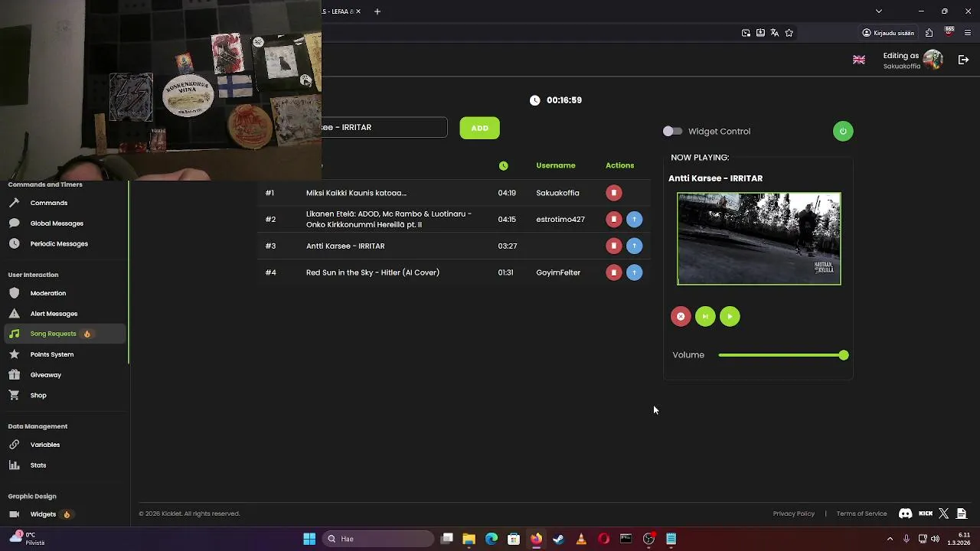This screenshot has width=980, height=551.
Task: Play the current song in player
Action: (x=730, y=316)
